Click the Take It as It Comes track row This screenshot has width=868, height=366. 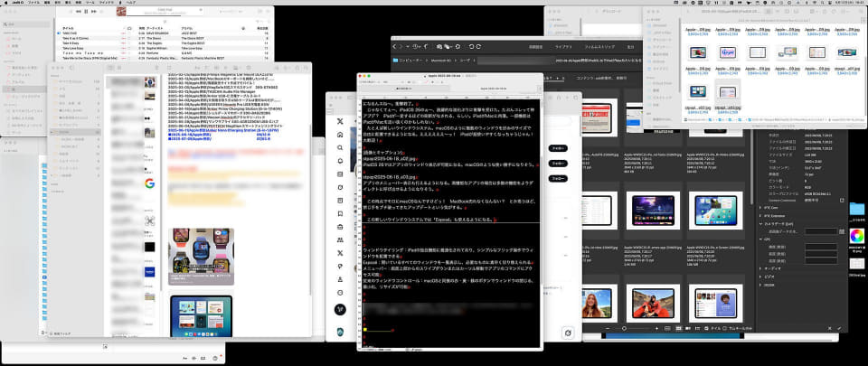pos(165,39)
